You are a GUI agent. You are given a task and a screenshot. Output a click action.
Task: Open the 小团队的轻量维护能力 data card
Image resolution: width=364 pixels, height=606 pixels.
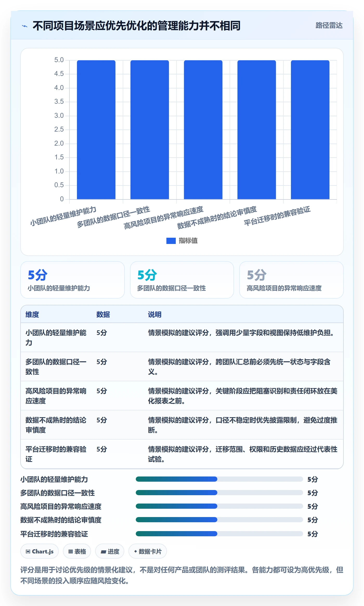pos(73,280)
